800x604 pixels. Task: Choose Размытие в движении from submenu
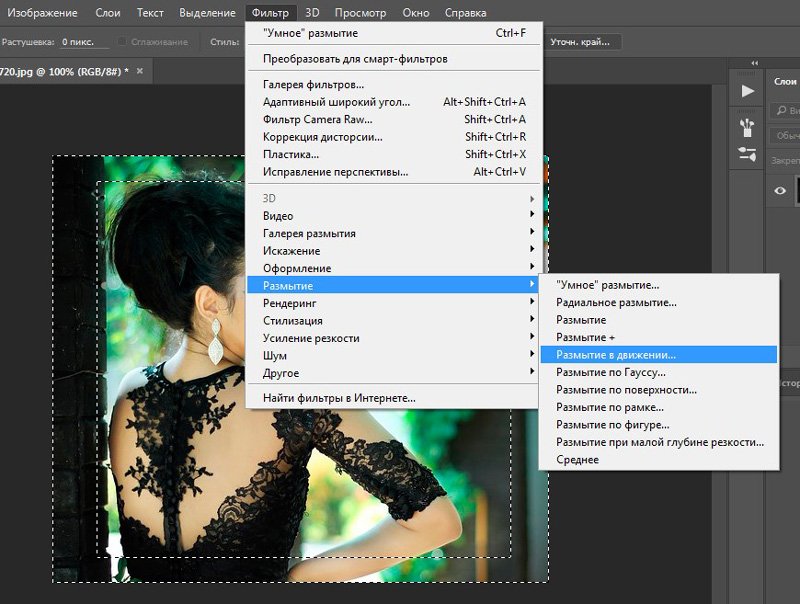point(616,355)
